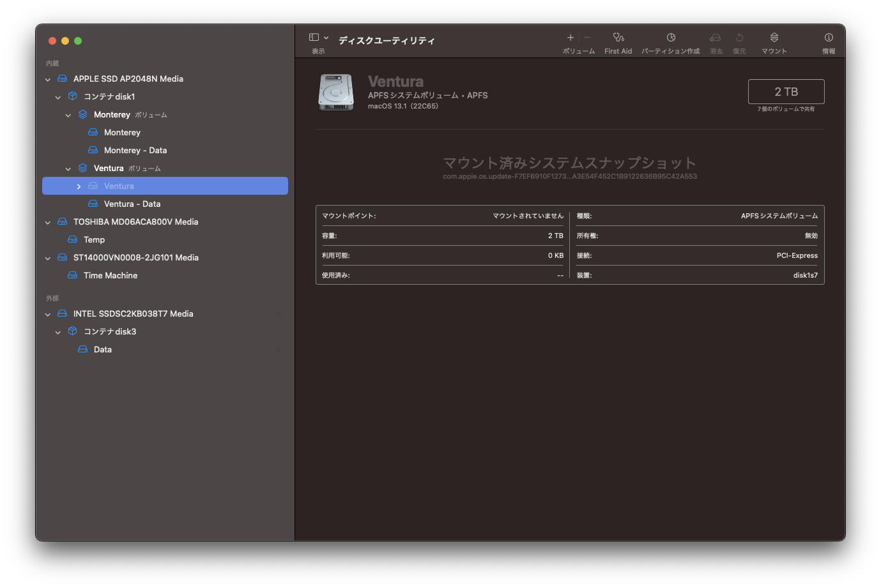Click the 容量 row's 2 TB value
The image size is (881, 588).
pos(555,236)
